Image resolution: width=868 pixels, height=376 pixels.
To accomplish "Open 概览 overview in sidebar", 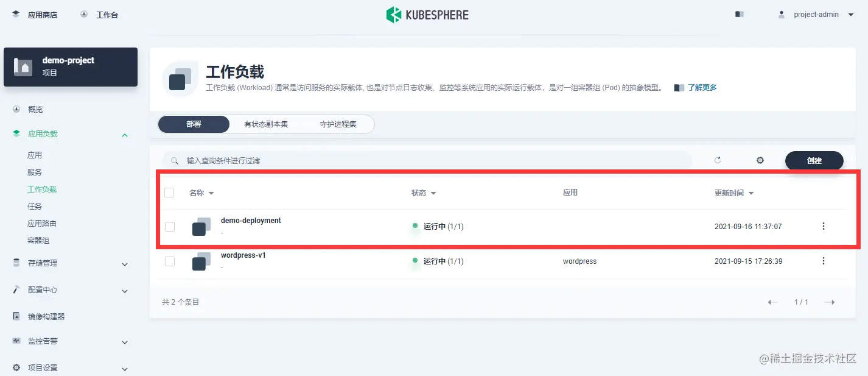I will pos(35,110).
